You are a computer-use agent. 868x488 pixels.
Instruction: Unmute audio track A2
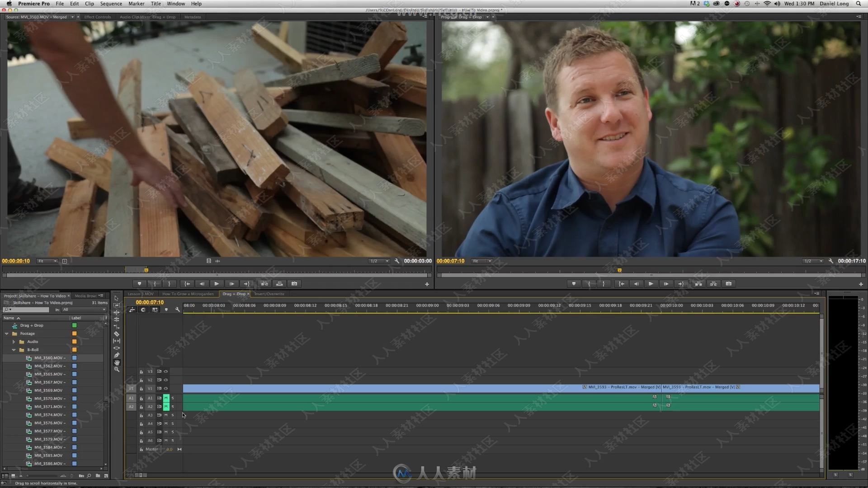(x=166, y=407)
